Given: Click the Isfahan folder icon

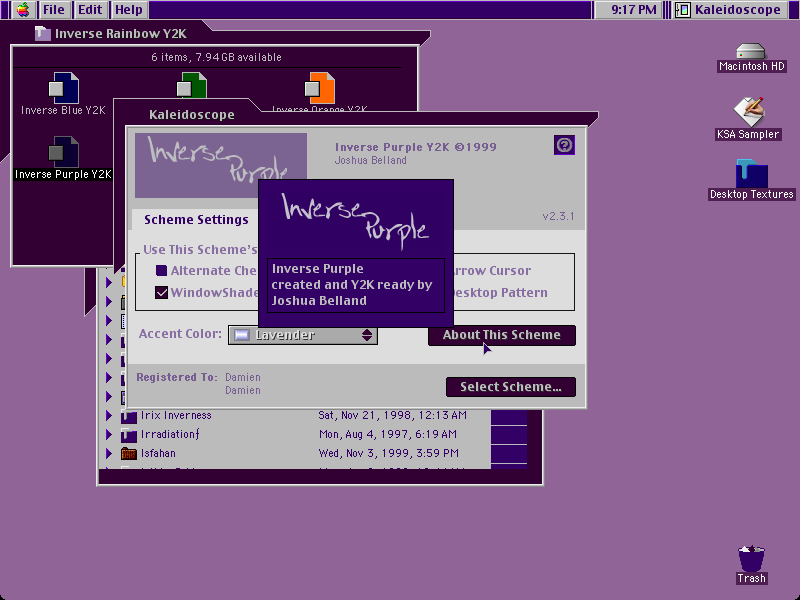Looking at the screenshot, I should tap(129, 454).
